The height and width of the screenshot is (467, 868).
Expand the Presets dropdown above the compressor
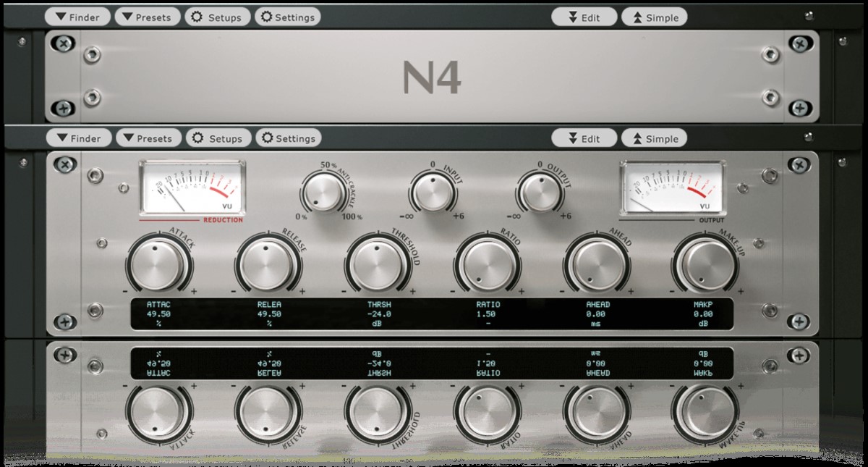click(148, 138)
